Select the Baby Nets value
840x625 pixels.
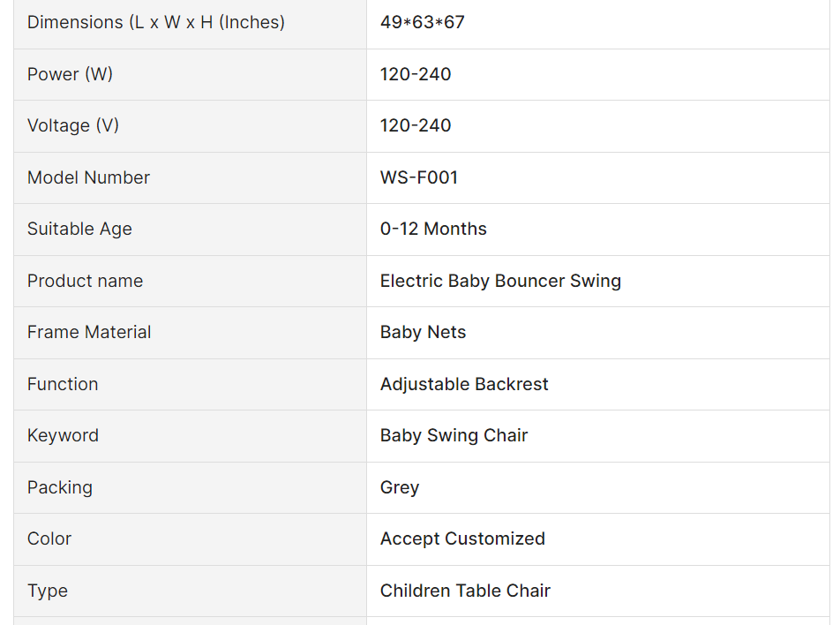[423, 332]
